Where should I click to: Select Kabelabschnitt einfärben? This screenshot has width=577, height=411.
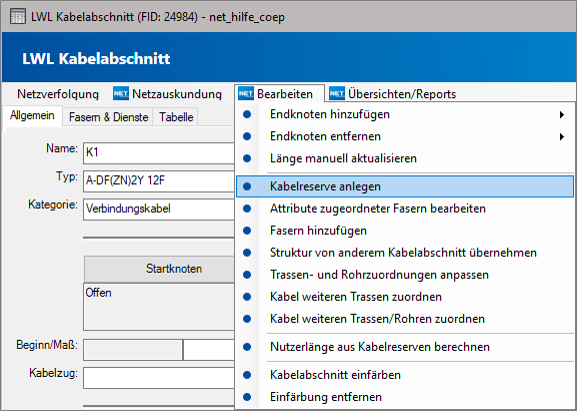405,375
